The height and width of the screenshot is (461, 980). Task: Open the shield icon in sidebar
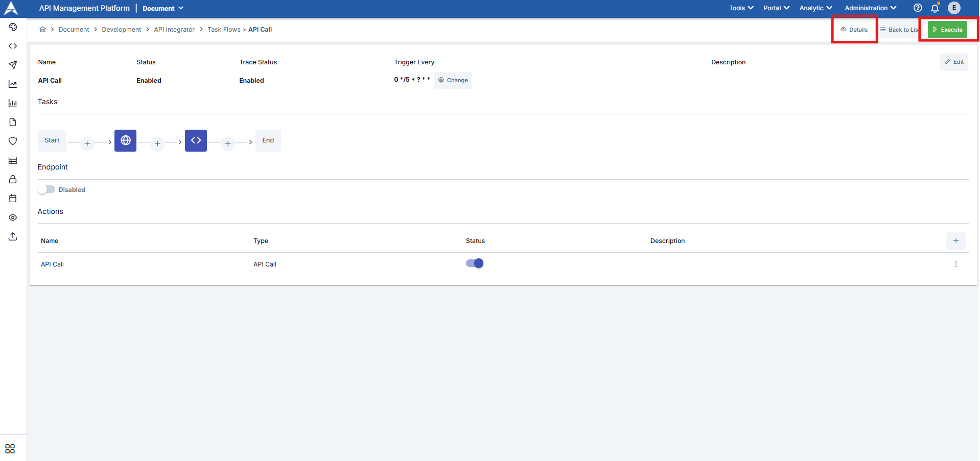(13, 141)
